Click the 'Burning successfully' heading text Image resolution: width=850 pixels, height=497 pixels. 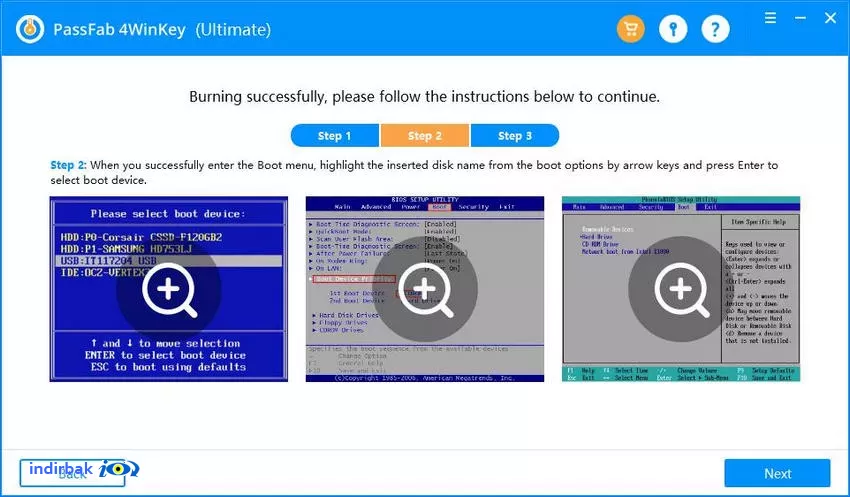point(424,97)
